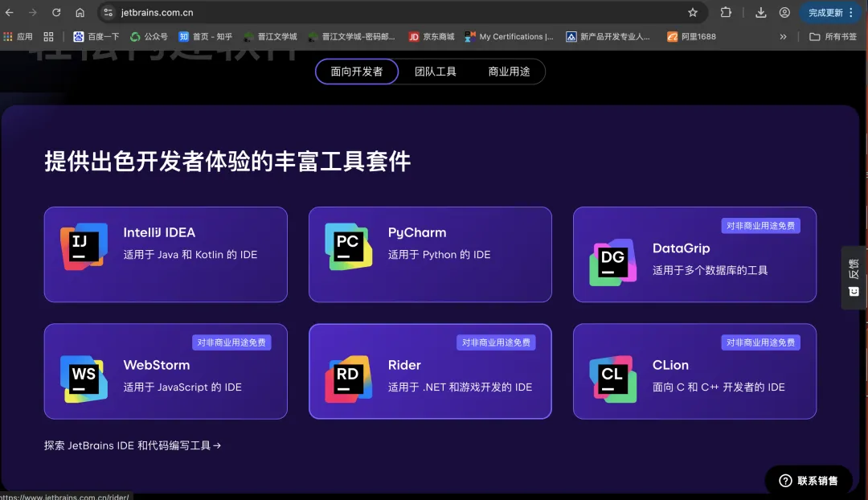Open the 晋江文学城 bookmark
868x500 pixels.
coord(270,36)
